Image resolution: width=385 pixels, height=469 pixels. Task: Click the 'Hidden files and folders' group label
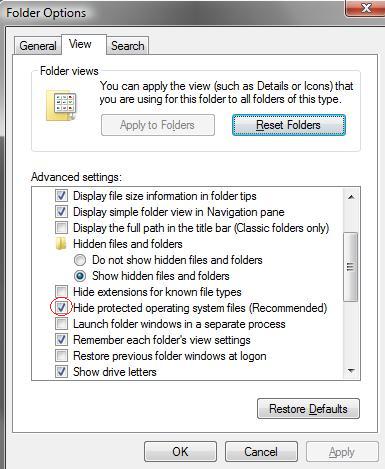click(x=128, y=244)
